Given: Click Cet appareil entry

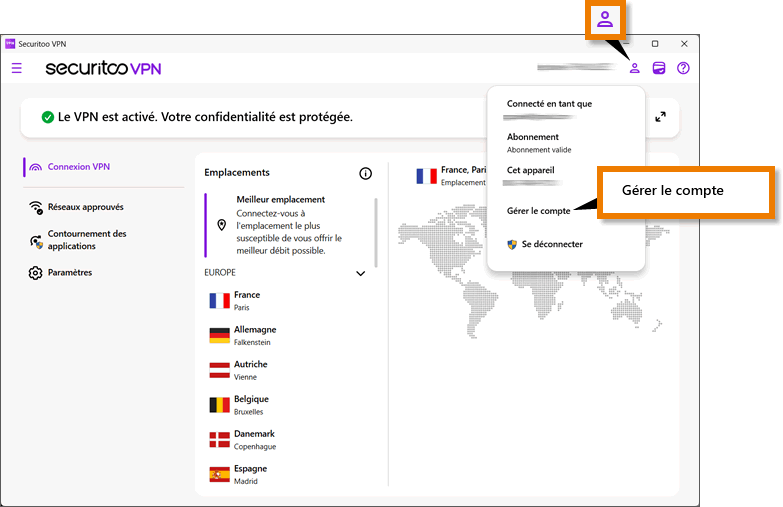Looking at the screenshot, I should click(530, 170).
